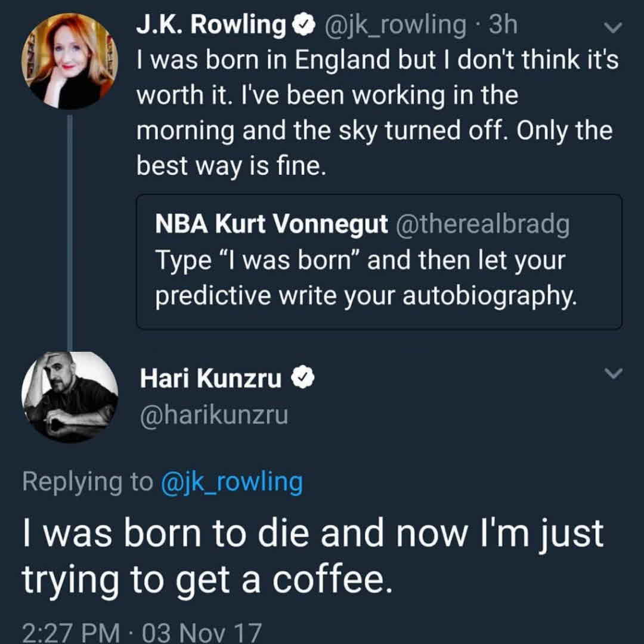Click the J.K. Rowling display name
The width and height of the screenshot is (644, 644).
pyautogui.click(x=211, y=25)
